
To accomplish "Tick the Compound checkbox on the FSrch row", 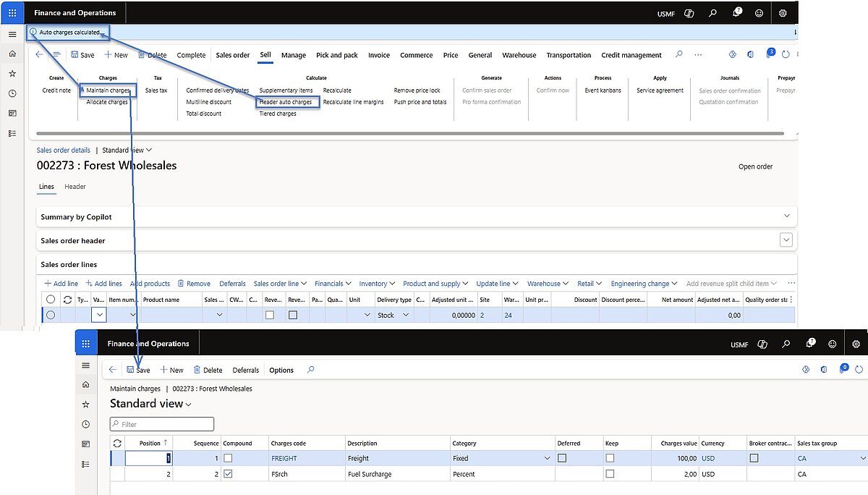I will point(229,474).
